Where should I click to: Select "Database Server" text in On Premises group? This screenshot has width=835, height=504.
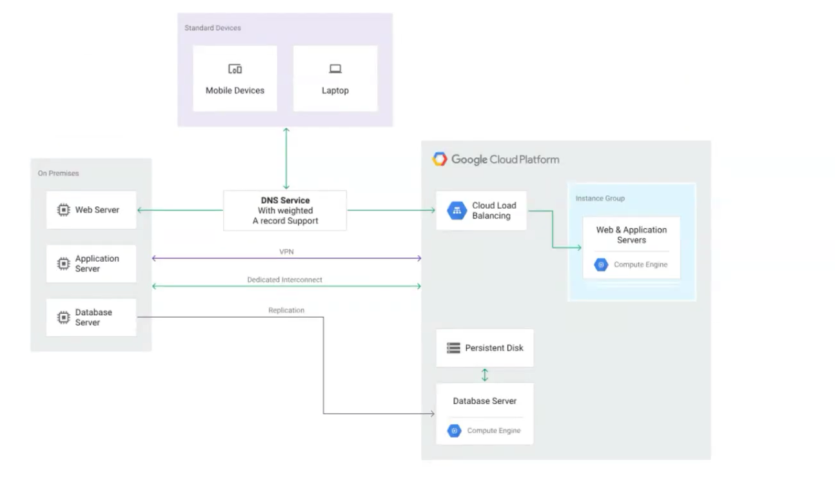[94, 317]
